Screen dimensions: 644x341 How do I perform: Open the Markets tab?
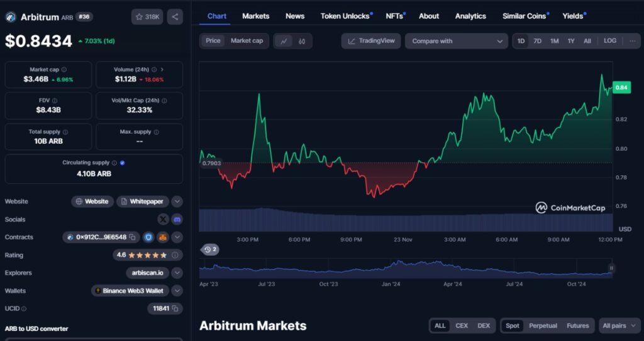click(x=256, y=16)
